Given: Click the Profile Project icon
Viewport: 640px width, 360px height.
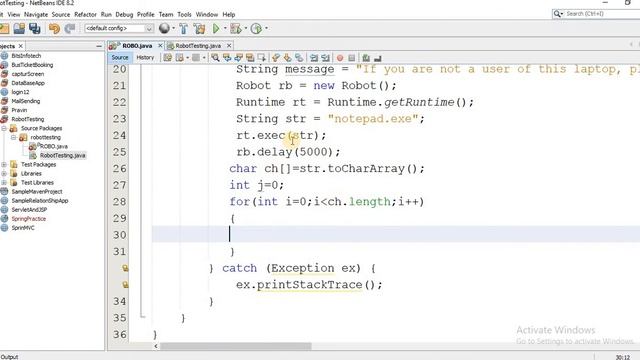Looking at the screenshot, I should [256, 29].
